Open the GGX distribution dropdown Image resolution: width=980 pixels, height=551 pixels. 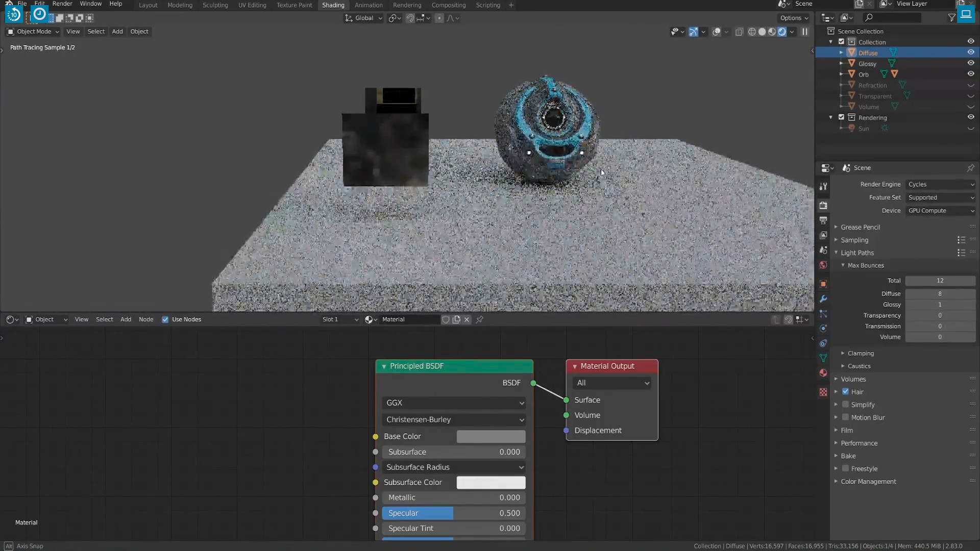click(454, 403)
